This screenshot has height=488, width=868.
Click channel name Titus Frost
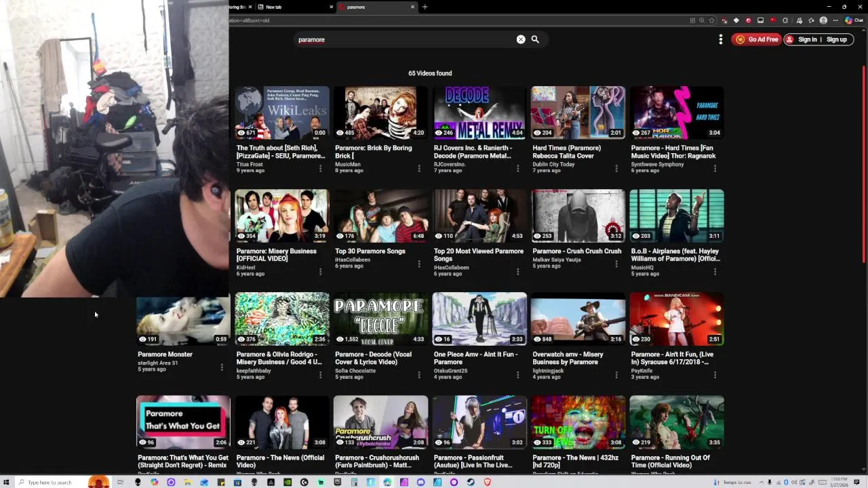pyautogui.click(x=250, y=164)
